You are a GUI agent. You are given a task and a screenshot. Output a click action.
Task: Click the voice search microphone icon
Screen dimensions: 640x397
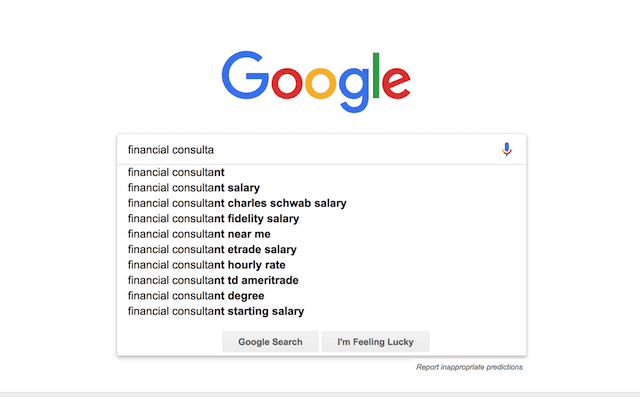[x=507, y=150]
